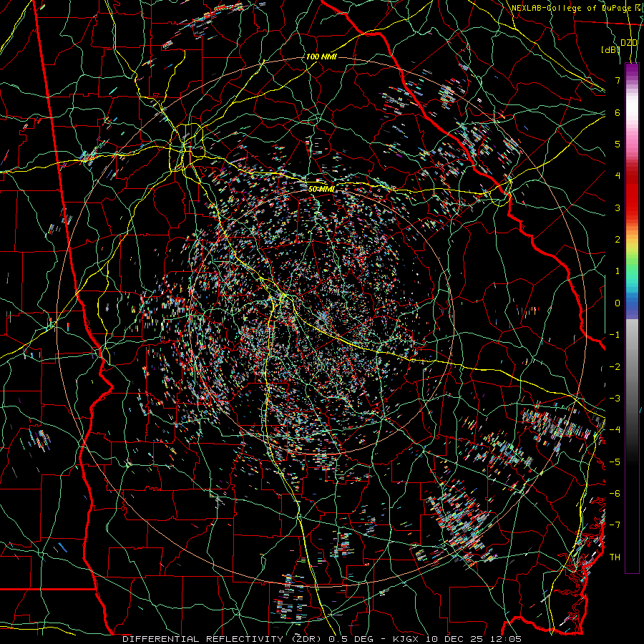
Task: Click the -1 value on the scale
Action: click(615, 335)
